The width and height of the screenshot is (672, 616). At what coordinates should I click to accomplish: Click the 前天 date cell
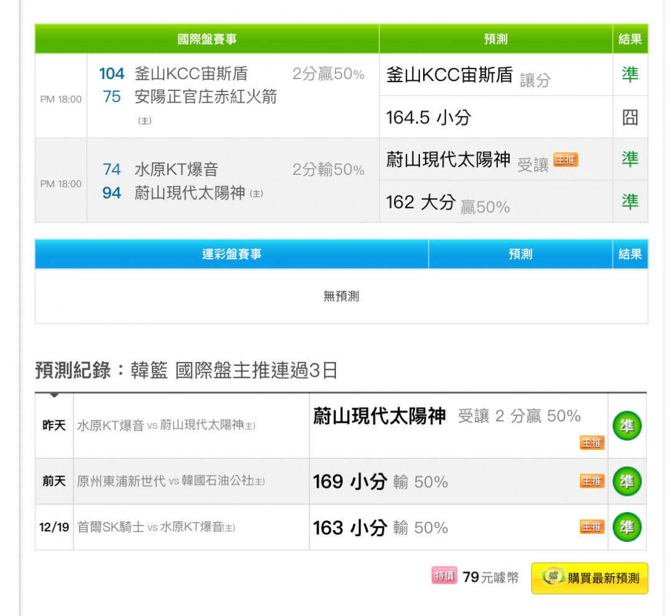point(54,481)
